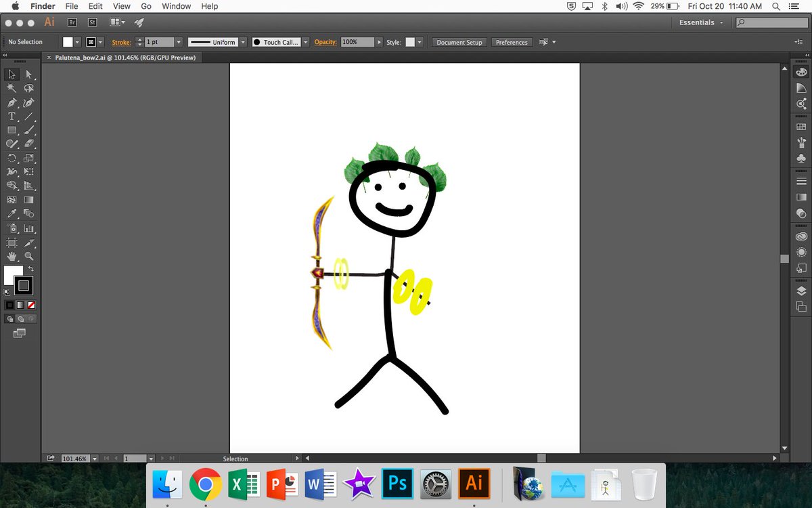Select the Scale tool
Screen dimensions: 812x508
[x=29, y=158]
